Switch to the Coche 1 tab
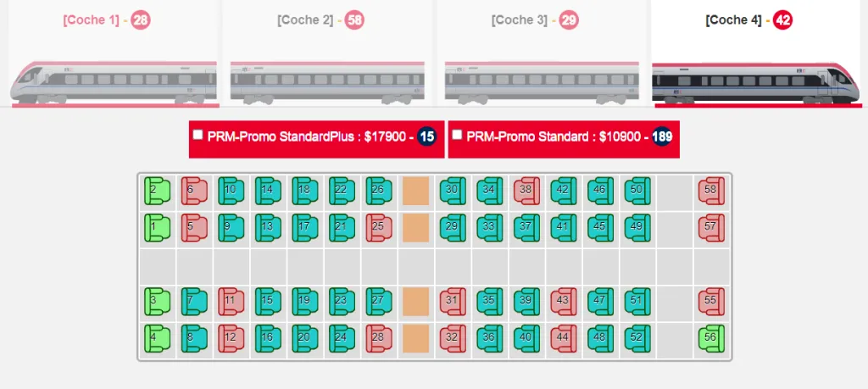The width and height of the screenshot is (868, 389). [91, 20]
